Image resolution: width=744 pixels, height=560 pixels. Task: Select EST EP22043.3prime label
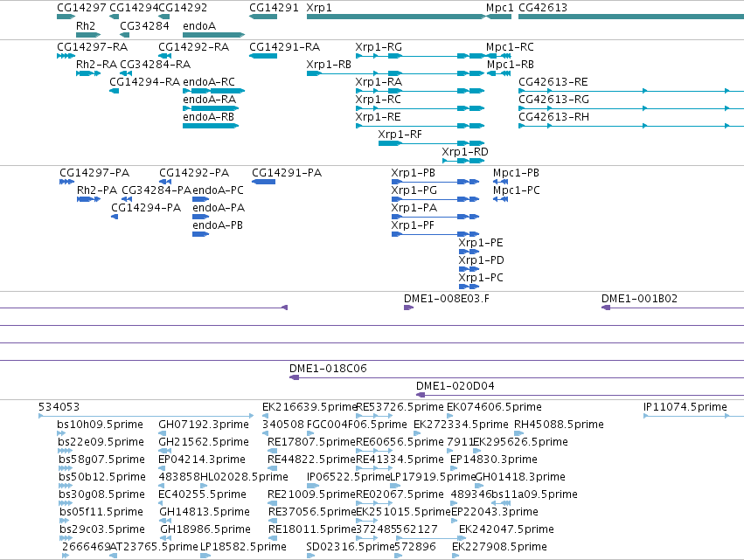[495, 512]
